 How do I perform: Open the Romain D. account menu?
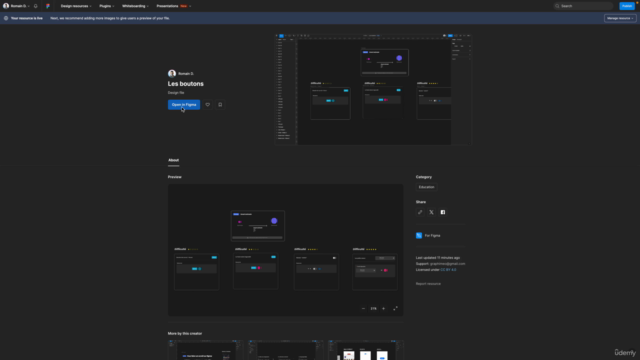[16, 6]
